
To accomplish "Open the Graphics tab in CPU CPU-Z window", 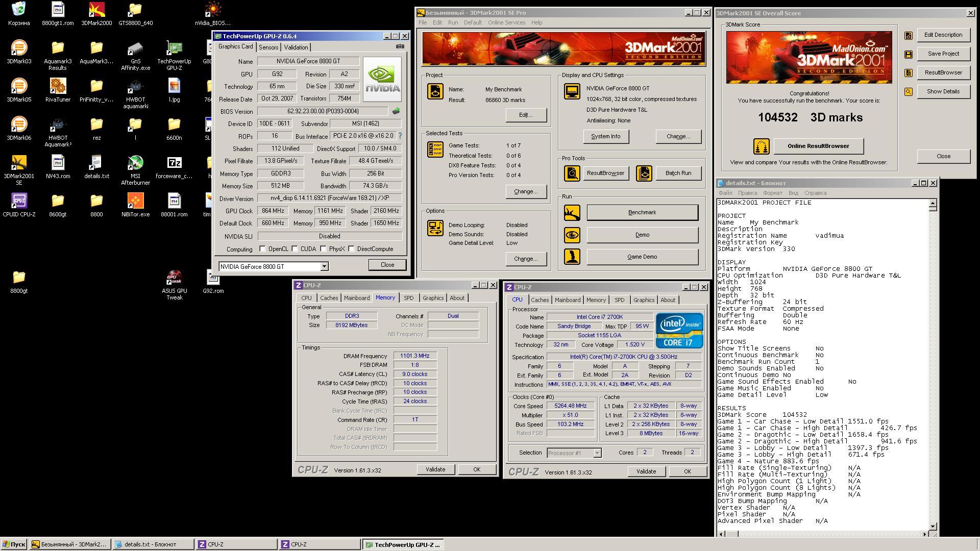I will click(x=644, y=300).
